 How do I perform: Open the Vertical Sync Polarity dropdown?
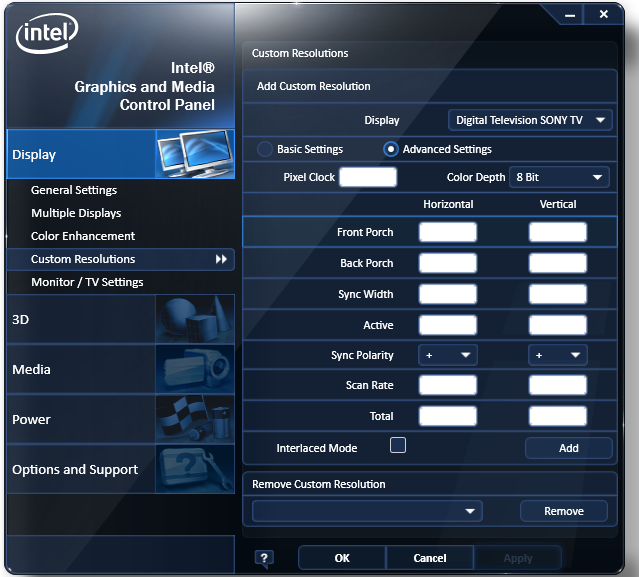click(x=557, y=355)
